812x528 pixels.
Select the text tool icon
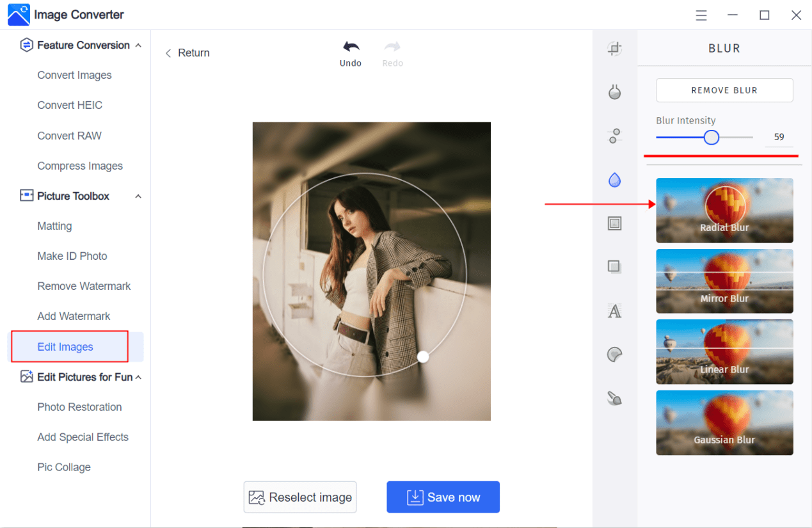click(614, 311)
